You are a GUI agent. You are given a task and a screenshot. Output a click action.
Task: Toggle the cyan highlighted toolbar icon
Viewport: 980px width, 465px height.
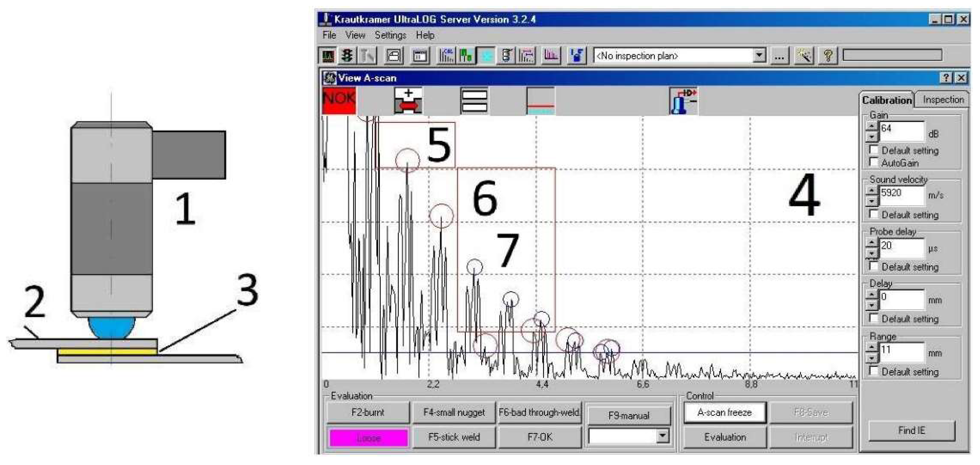tap(486, 56)
